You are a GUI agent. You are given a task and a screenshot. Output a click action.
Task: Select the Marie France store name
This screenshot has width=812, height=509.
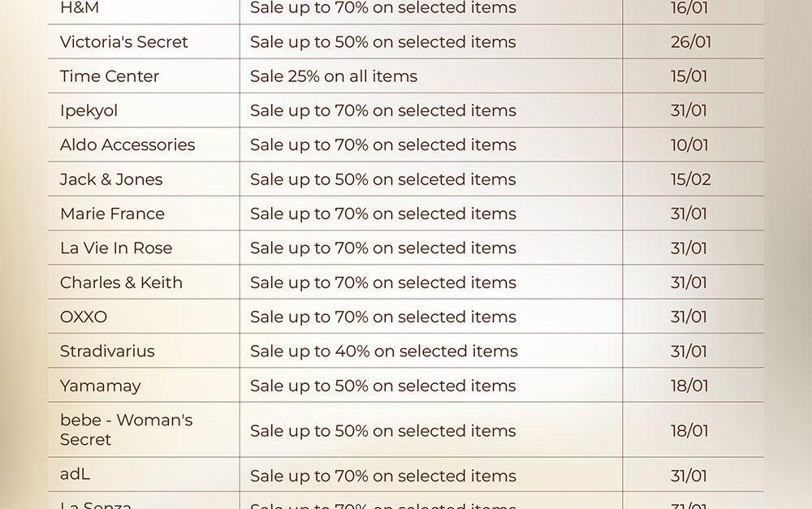coord(112,214)
